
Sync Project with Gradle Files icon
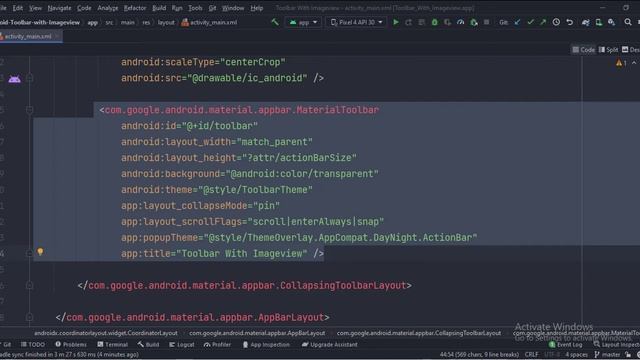pos(586,22)
